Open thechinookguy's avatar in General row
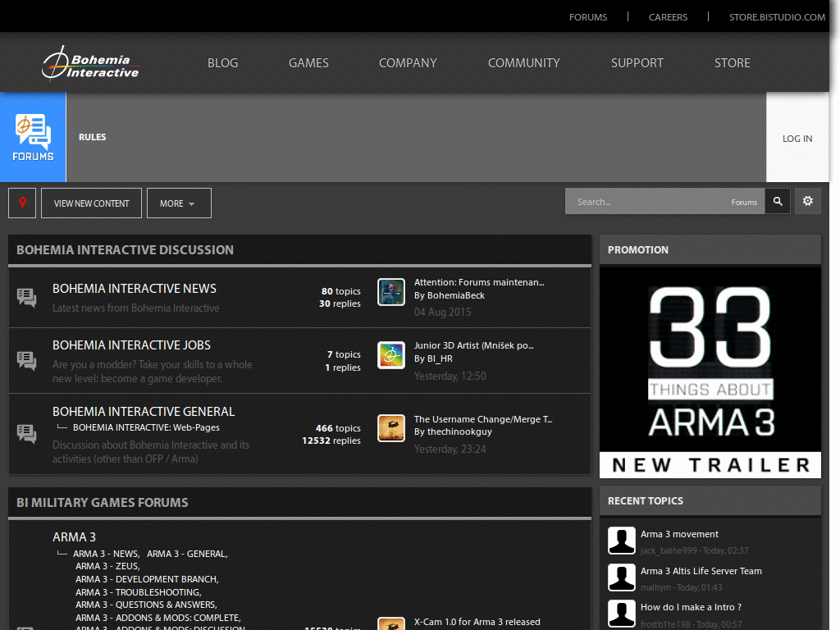Screen dimensions: 840x630 tap(391, 428)
